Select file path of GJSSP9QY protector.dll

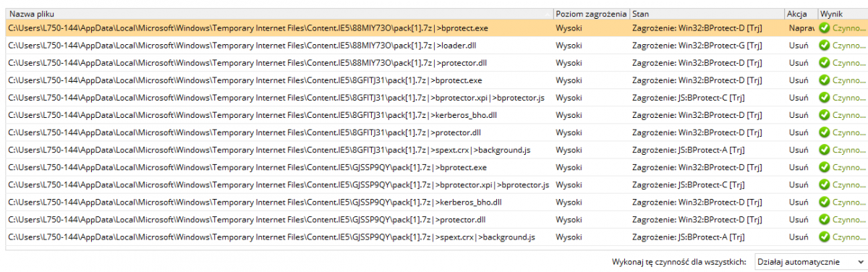pyautogui.click(x=247, y=219)
